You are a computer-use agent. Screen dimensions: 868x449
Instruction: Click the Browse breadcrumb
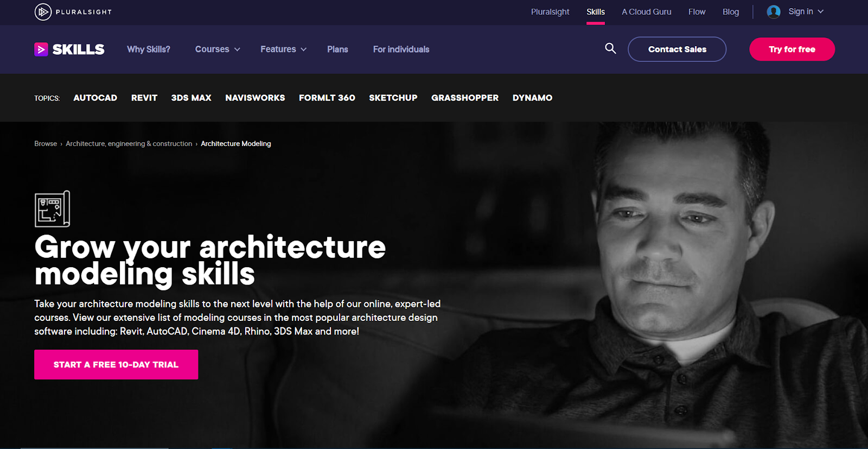tap(46, 143)
